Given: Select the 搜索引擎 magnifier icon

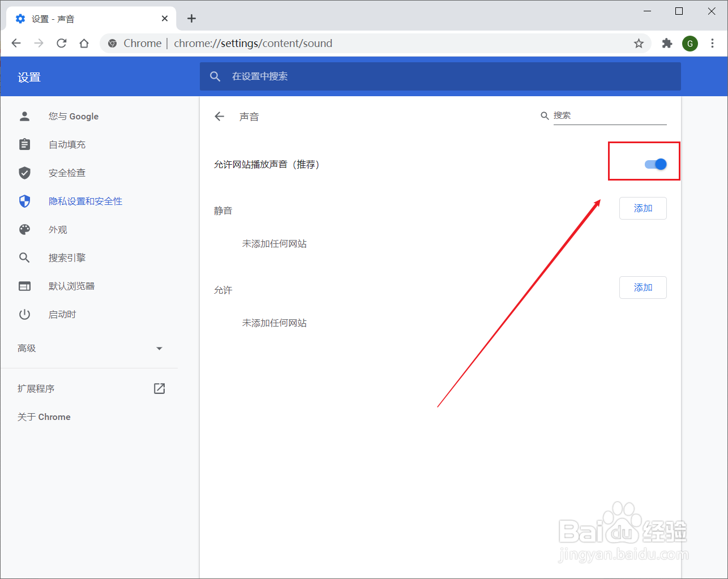Looking at the screenshot, I should pyautogui.click(x=24, y=258).
